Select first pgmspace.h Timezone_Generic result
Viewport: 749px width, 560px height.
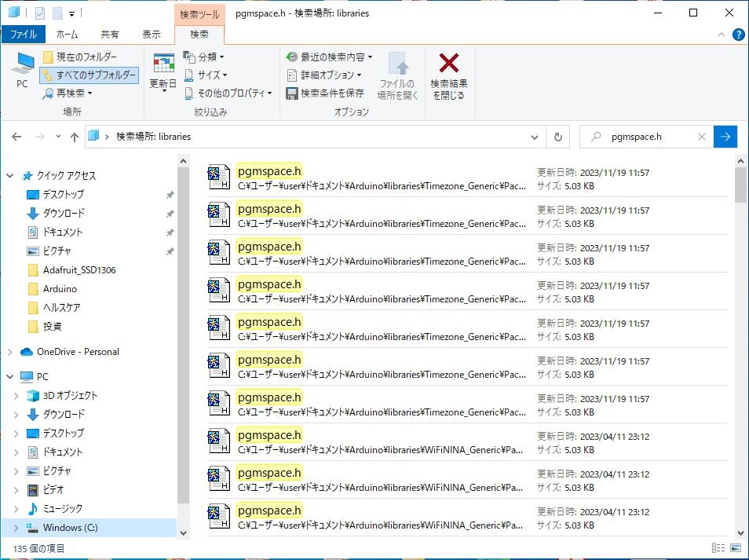tap(466, 178)
